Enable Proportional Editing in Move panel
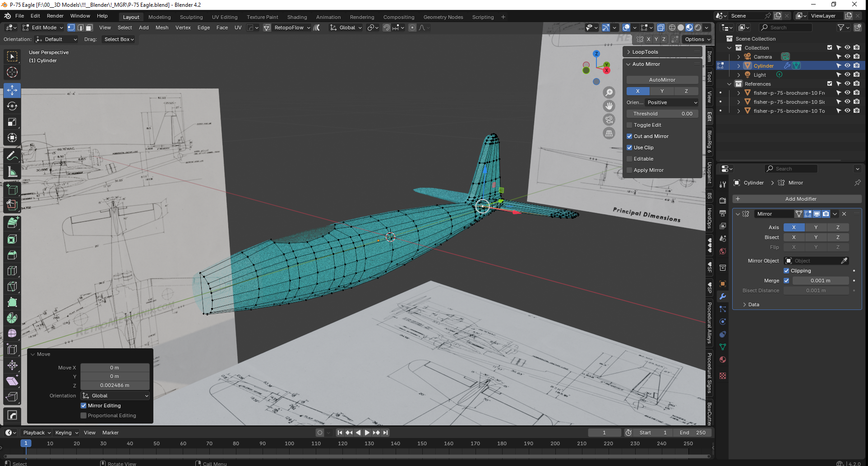868x466 pixels. (x=83, y=415)
